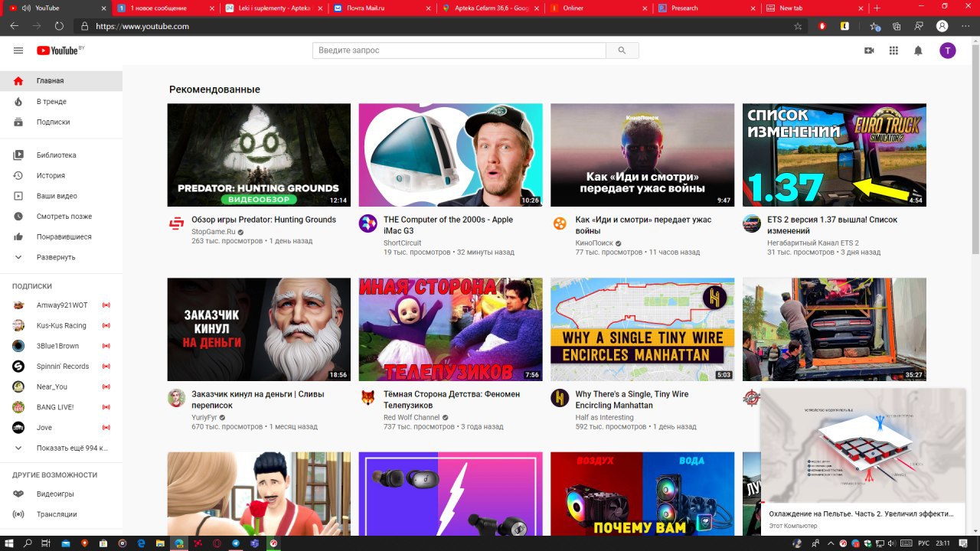Open the purple account avatar menu

[948, 51]
